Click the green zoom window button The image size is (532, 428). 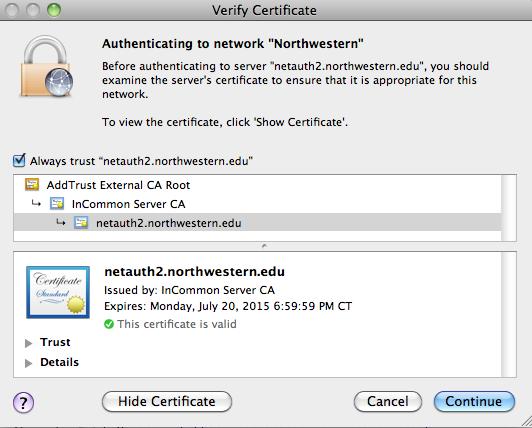tap(54, 10)
